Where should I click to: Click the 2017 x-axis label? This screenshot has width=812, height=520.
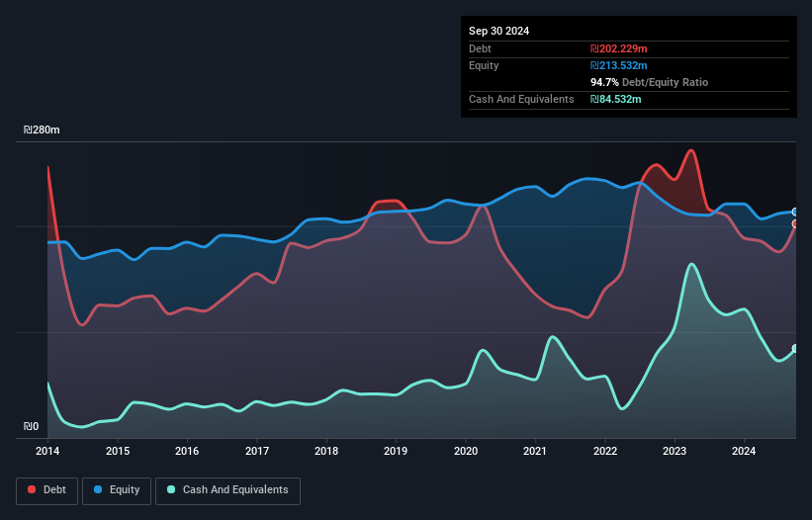pyautogui.click(x=257, y=451)
